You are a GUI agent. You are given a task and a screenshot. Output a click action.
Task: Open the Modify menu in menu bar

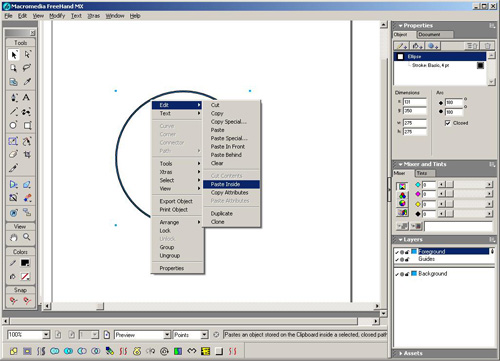[57, 16]
